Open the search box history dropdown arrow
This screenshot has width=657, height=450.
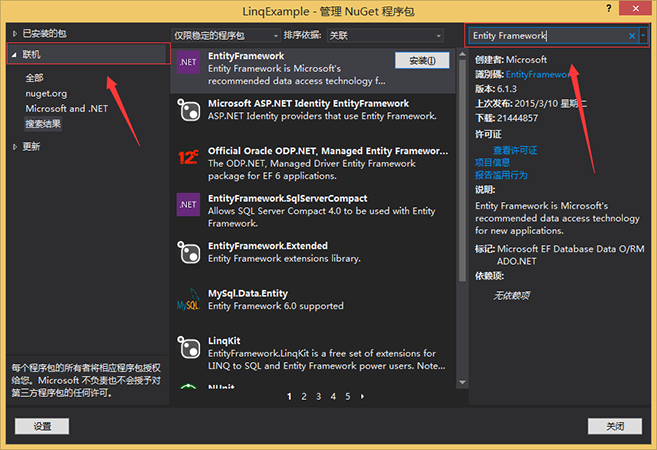[x=643, y=36]
